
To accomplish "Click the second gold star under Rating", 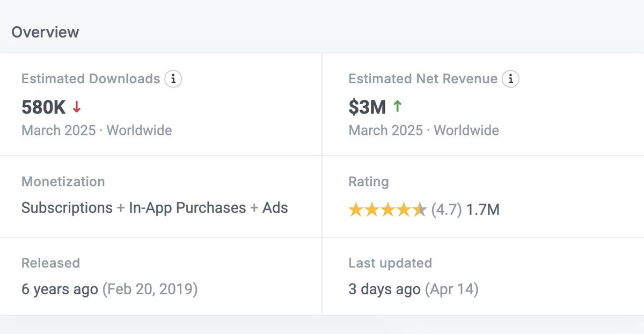I will [372, 208].
